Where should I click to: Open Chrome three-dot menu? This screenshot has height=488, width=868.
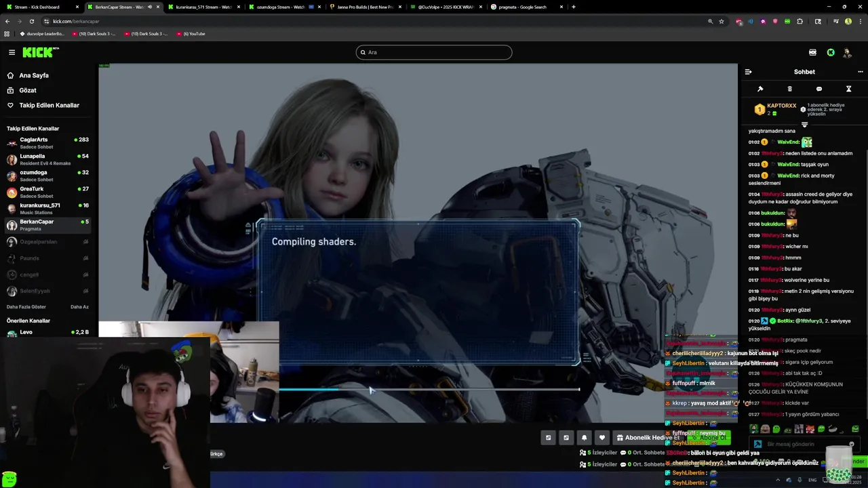coord(859,21)
